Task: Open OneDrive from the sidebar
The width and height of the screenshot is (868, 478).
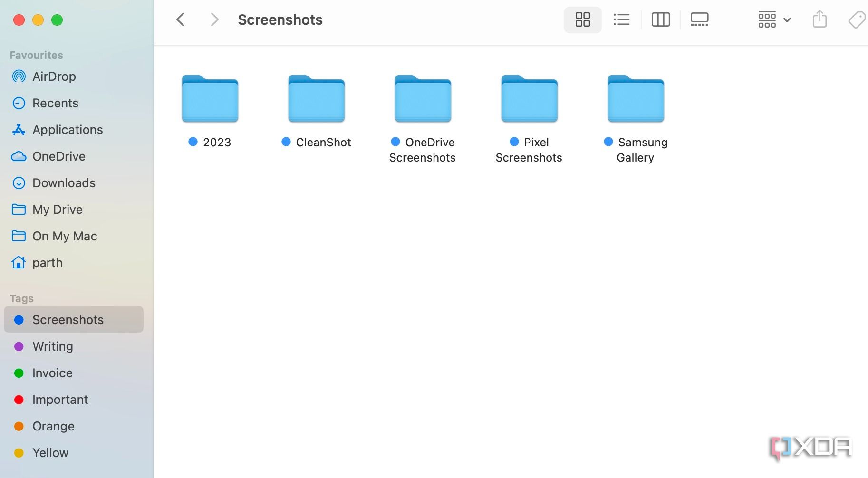Action: click(59, 156)
